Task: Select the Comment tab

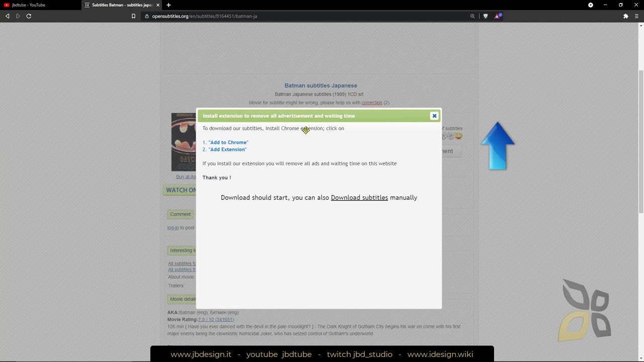Action: (x=180, y=214)
